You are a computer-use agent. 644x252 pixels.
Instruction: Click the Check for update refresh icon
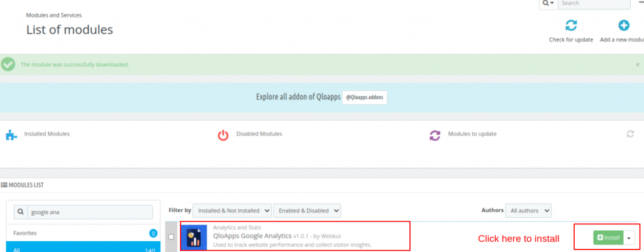click(571, 25)
